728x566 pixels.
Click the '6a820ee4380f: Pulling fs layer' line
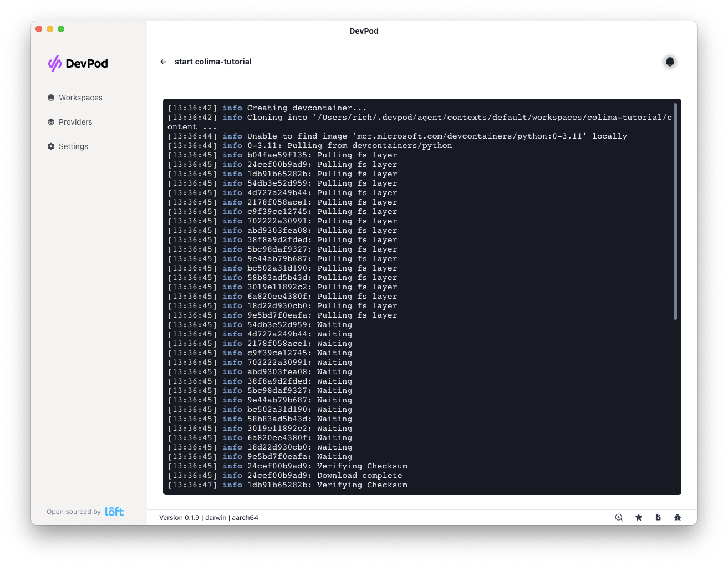click(282, 297)
